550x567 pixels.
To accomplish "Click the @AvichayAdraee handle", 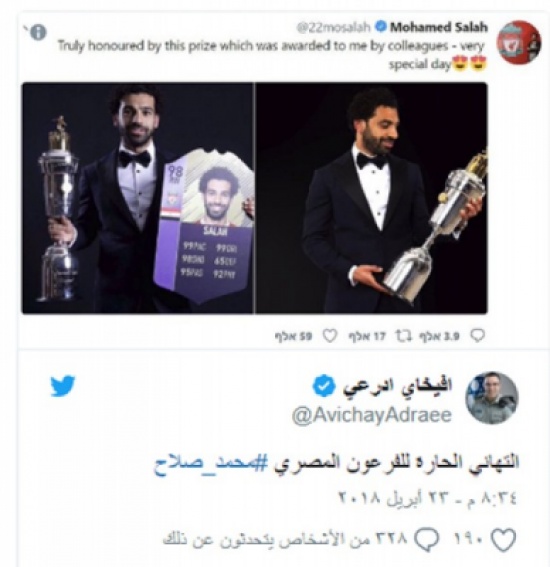I will pos(372,415).
